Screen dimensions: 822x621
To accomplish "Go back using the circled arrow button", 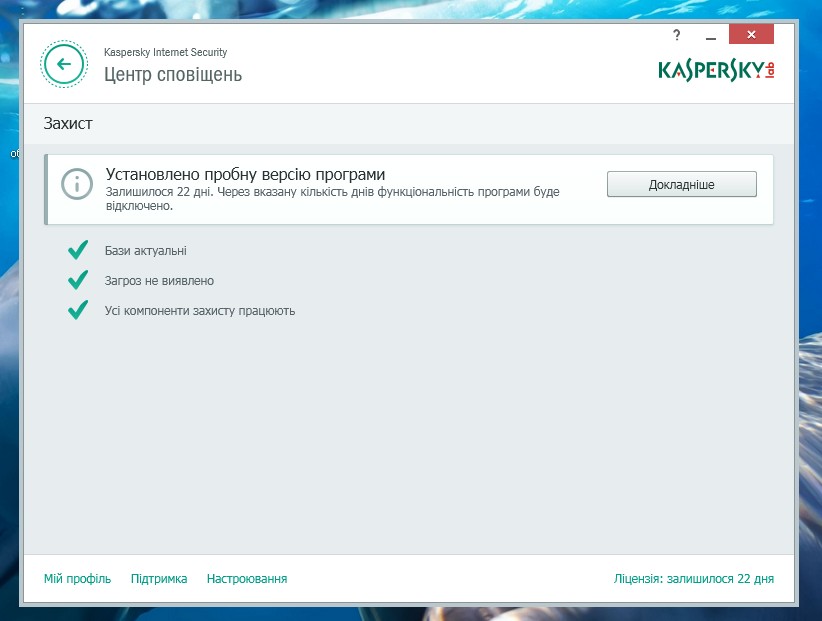I will [x=64, y=64].
